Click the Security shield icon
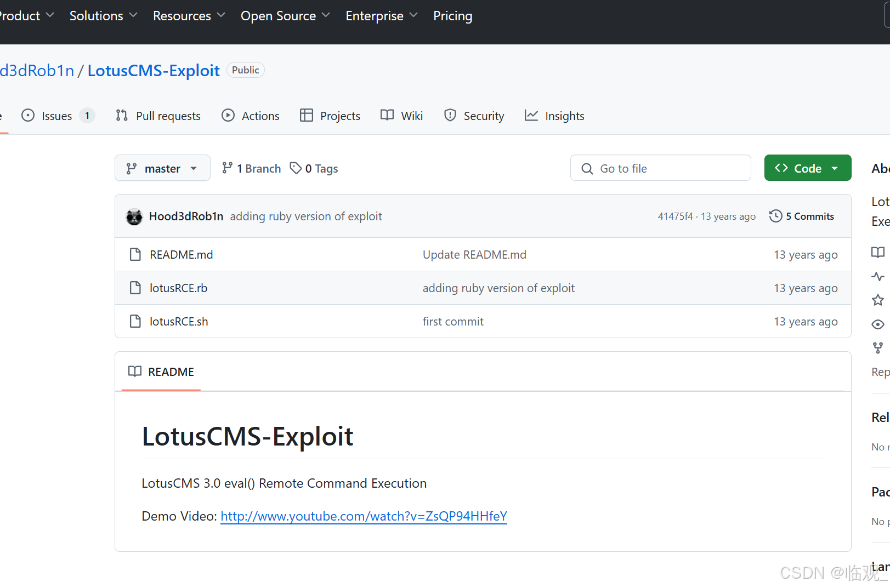This screenshot has height=588, width=890. pos(450,115)
